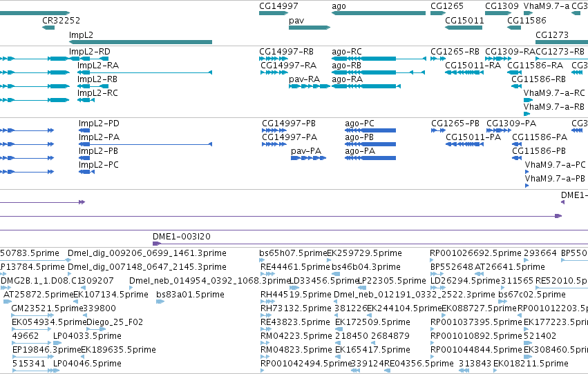Select the CG1265-PB protein
588x374 pixels.
(438, 130)
